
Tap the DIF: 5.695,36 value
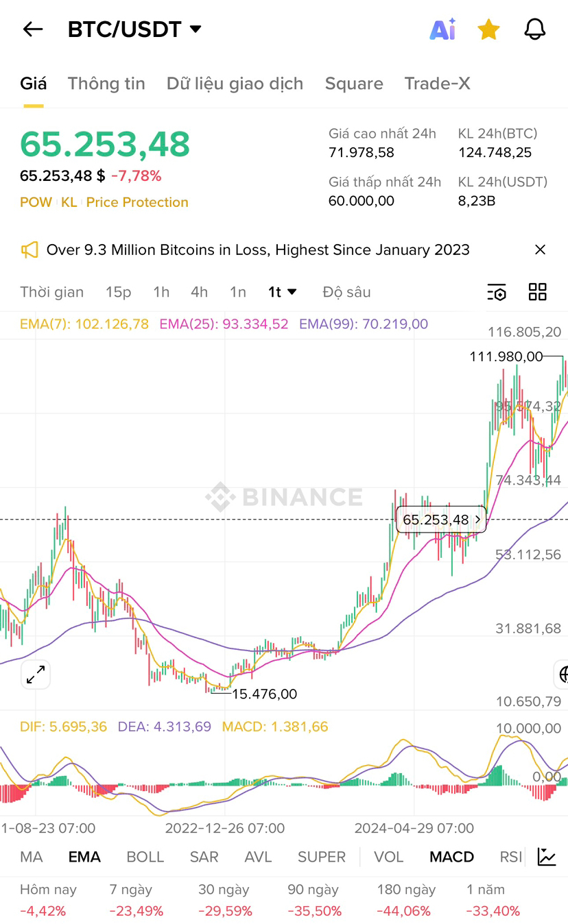tap(63, 727)
